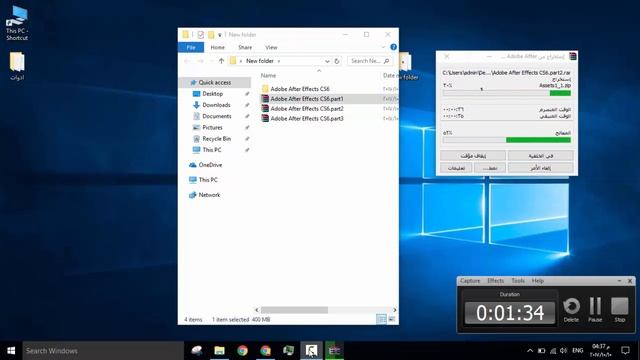Select Quick access in navigation pane
Viewport: 640px width, 360px height.
[x=215, y=82]
